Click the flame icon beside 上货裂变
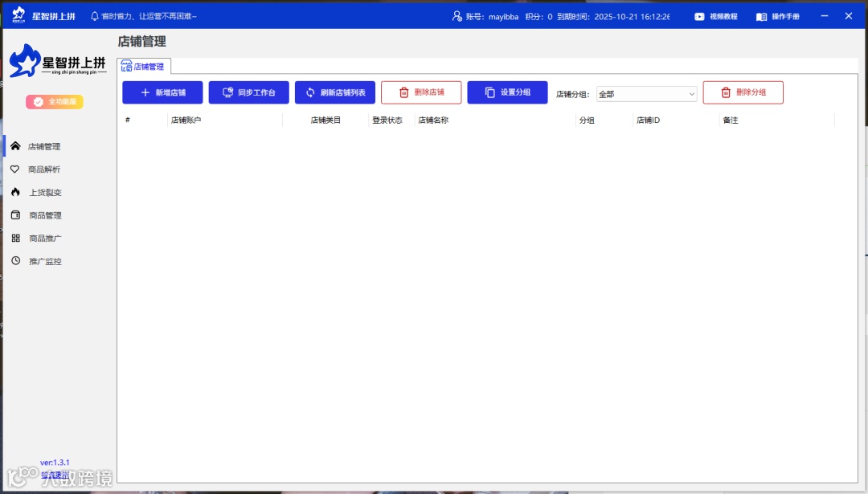The width and height of the screenshot is (868, 494). point(15,192)
